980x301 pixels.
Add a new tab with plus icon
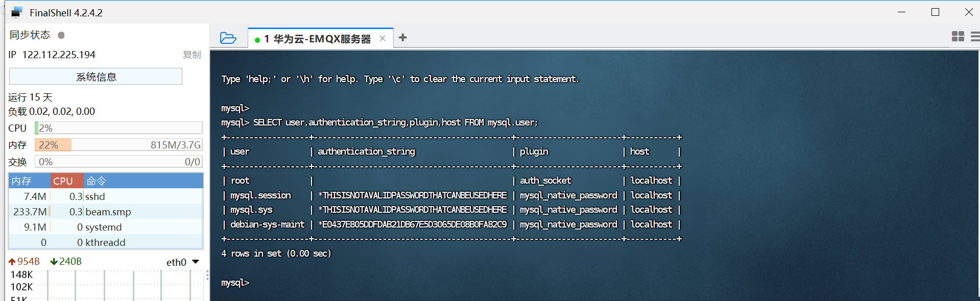point(403,38)
